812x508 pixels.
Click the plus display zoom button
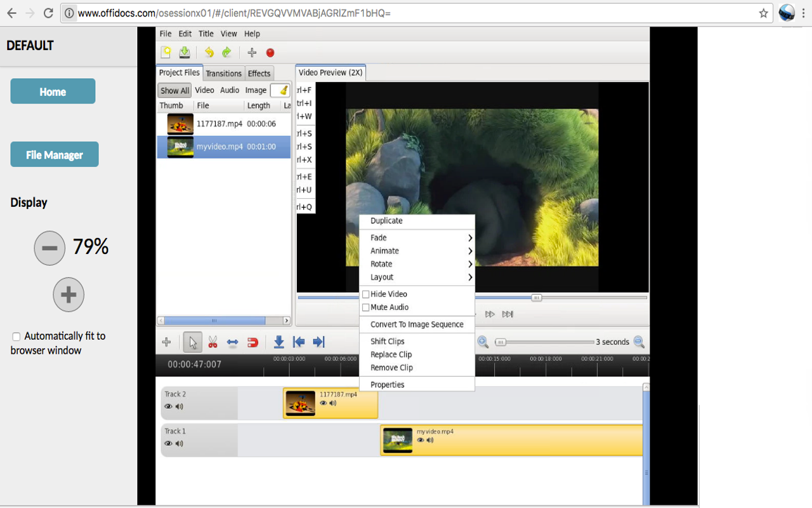coord(69,295)
